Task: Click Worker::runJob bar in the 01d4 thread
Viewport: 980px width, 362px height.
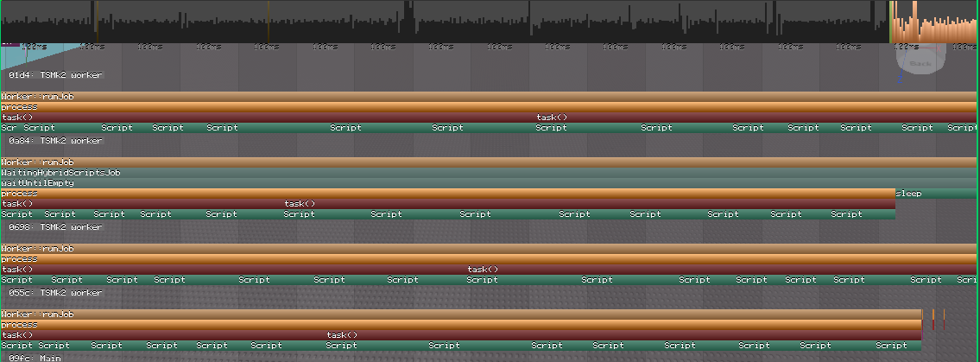Action: click(x=488, y=97)
